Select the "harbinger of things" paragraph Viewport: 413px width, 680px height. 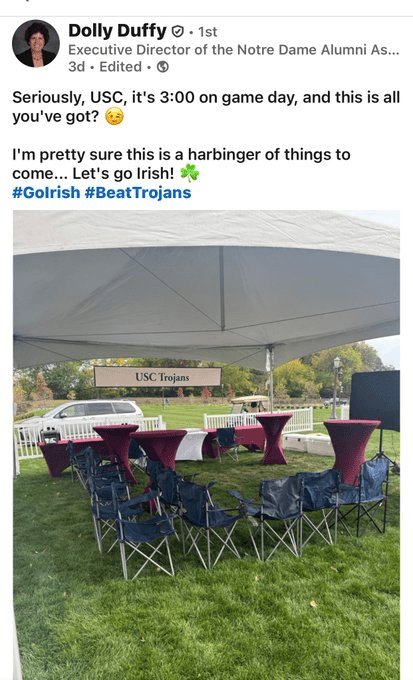tap(181, 163)
